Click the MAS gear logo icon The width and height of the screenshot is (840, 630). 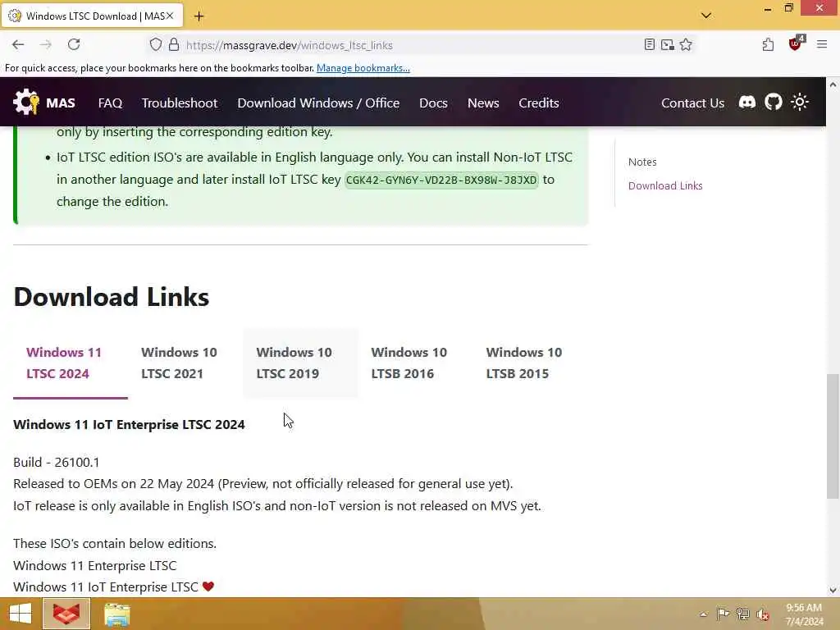(x=25, y=102)
